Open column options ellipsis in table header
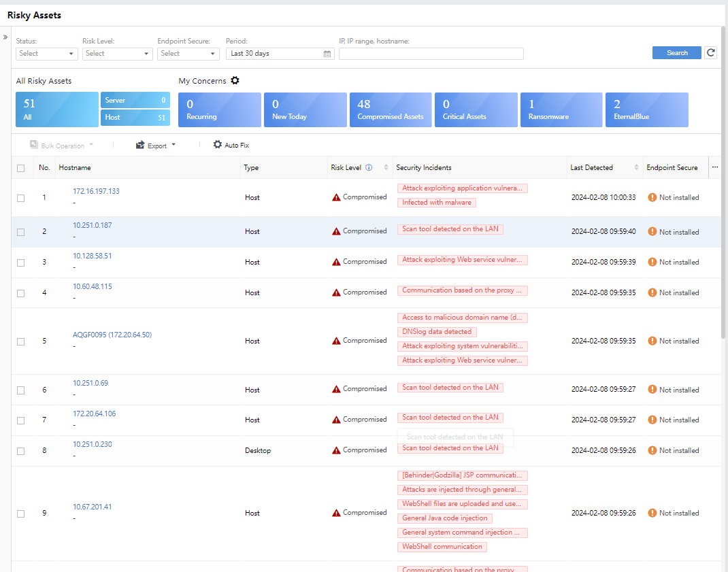 (x=714, y=167)
